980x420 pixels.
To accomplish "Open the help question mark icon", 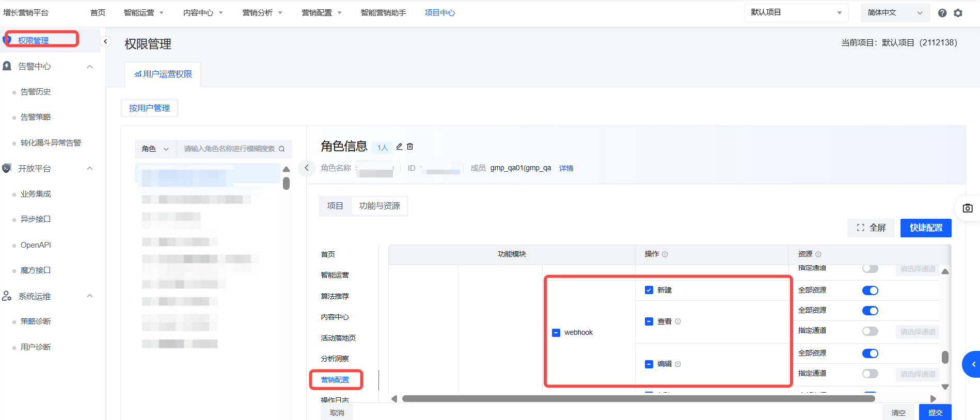I will [x=942, y=13].
